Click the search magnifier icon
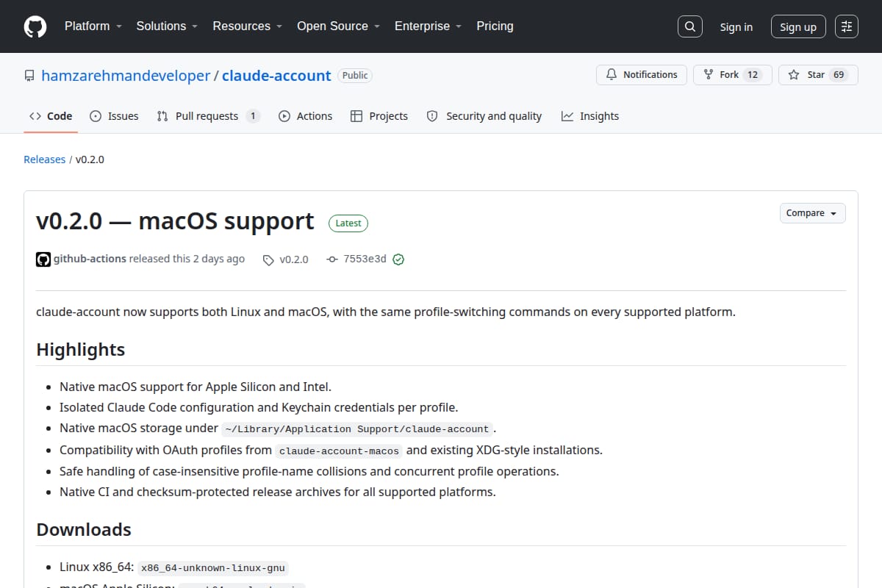The image size is (882, 588). coord(689,26)
